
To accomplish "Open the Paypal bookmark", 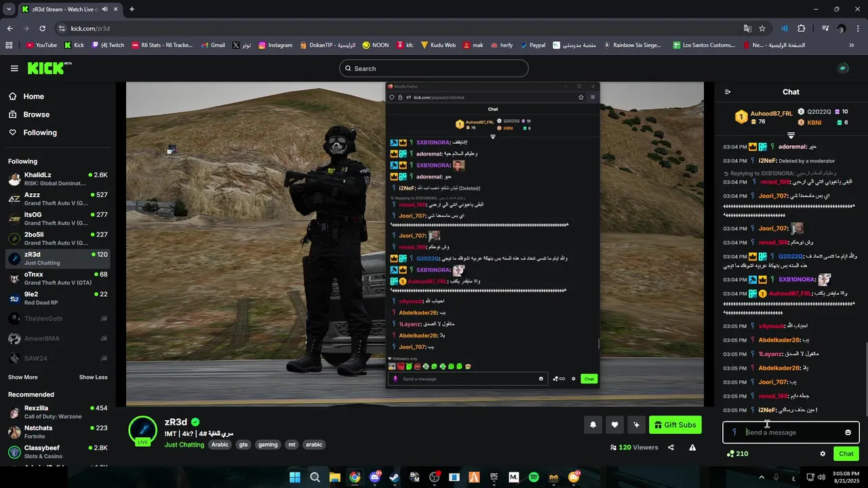I will tap(532, 45).
